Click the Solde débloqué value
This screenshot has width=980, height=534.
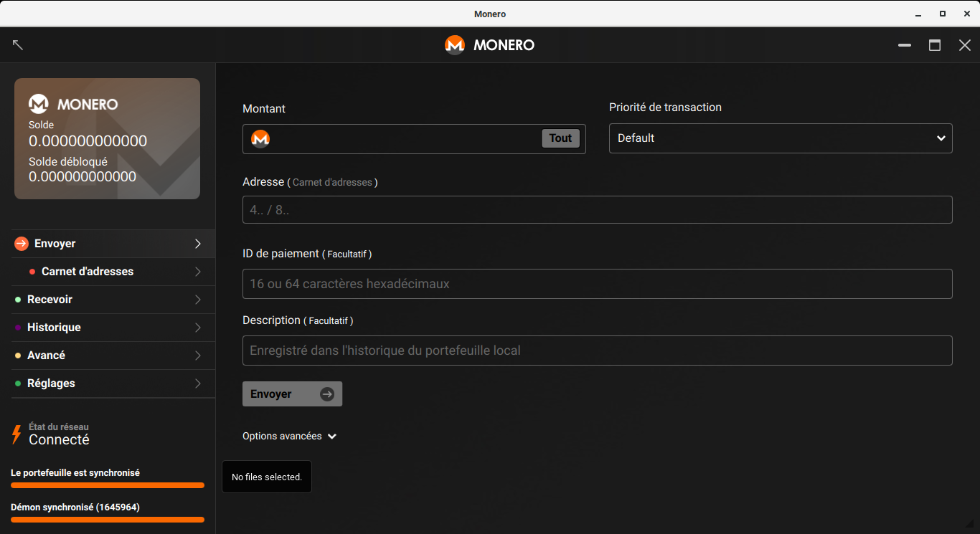tap(83, 177)
